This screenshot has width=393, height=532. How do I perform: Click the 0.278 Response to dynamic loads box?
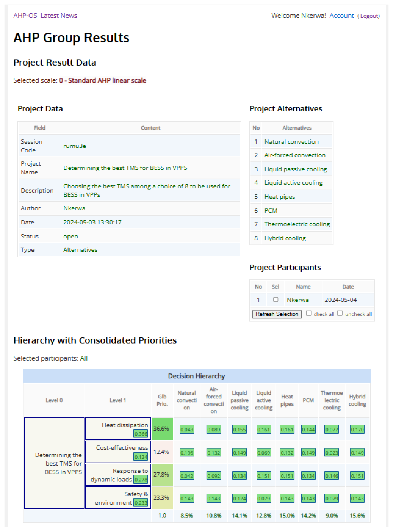coord(141,479)
